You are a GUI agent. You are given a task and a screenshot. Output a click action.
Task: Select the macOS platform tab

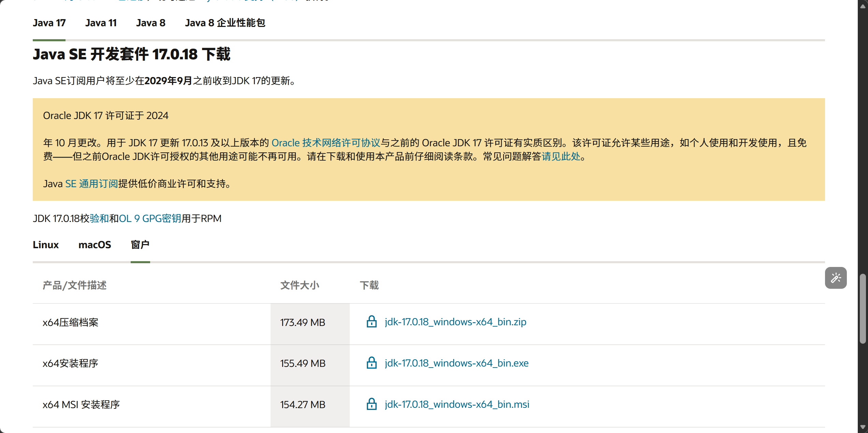coord(95,245)
